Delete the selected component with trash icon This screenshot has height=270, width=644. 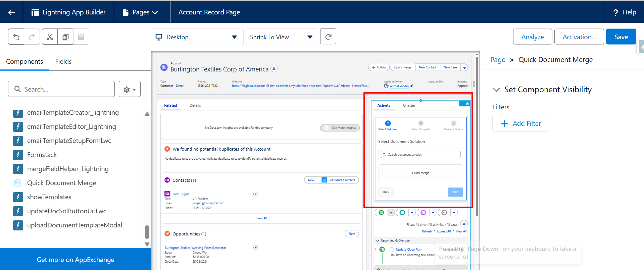click(467, 104)
